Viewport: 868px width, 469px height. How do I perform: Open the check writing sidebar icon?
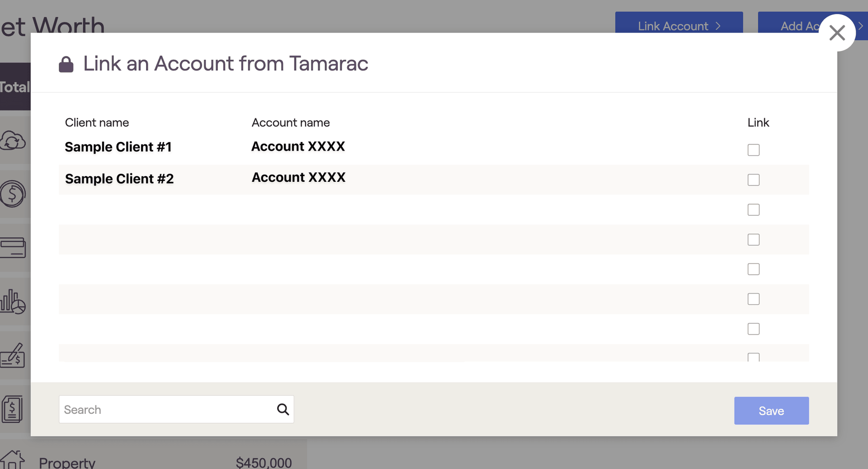click(13, 355)
